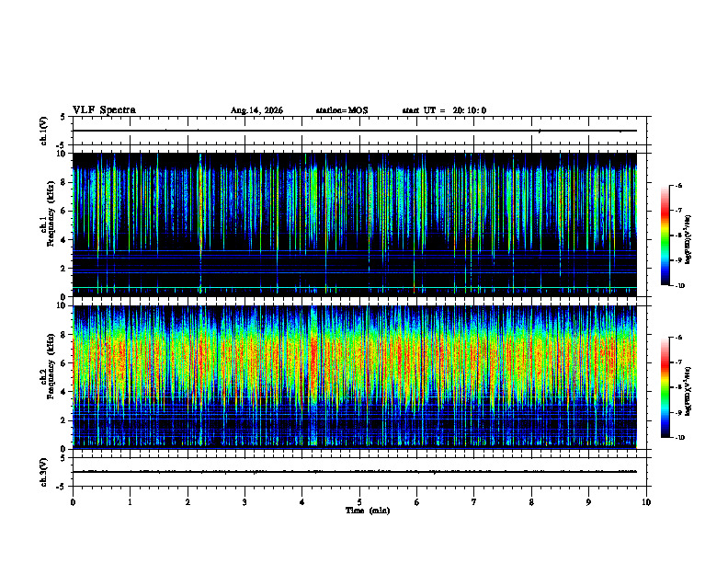Click the "4" kHz tick of ch.1 spectrogram
The image size is (728, 563).
(63, 240)
